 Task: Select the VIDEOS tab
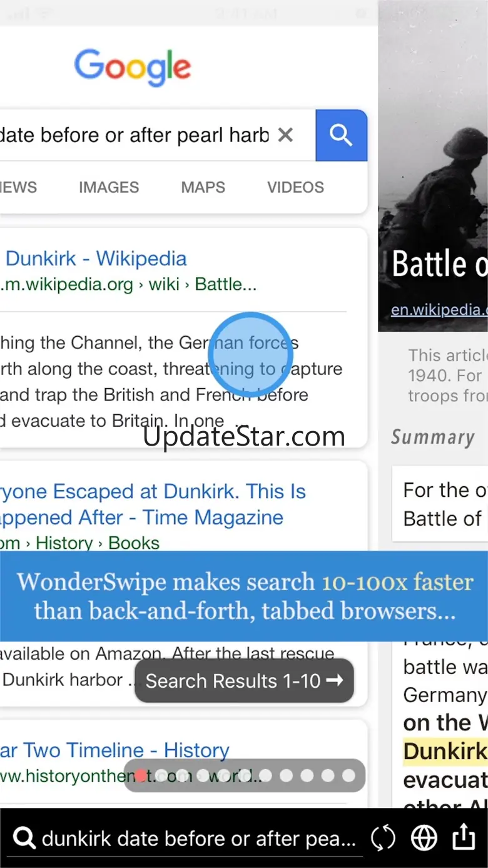(x=296, y=187)
